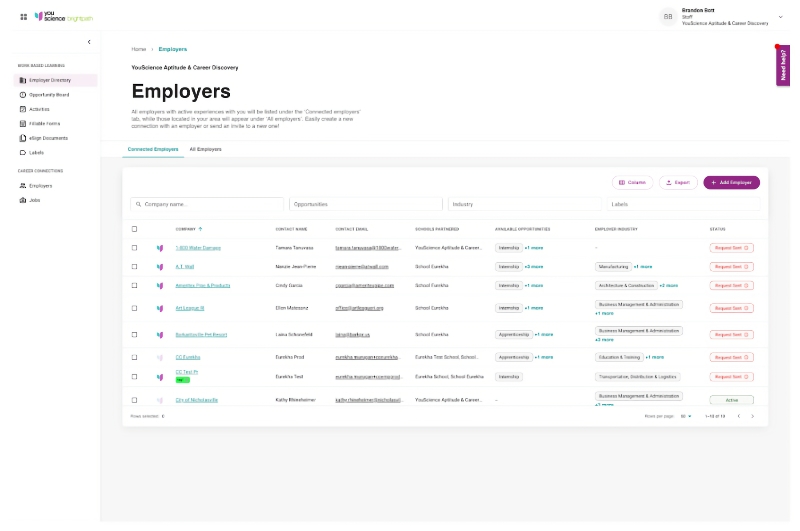The image size is (800, 531).
Task: Expand +1 more industry after Manufacturing
Action: pyautogui.click(x=643, y=267)
